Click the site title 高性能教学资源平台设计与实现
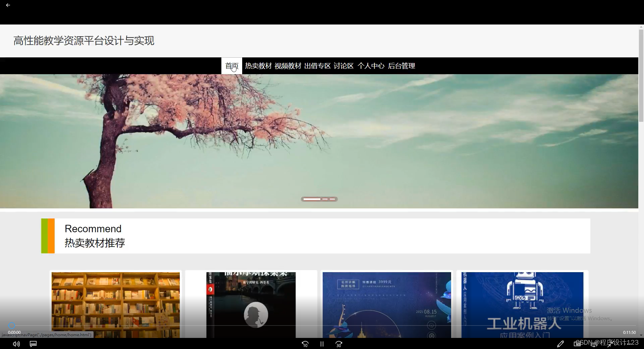The height and width of the screenshot is (349, 644). pos(84,41)
